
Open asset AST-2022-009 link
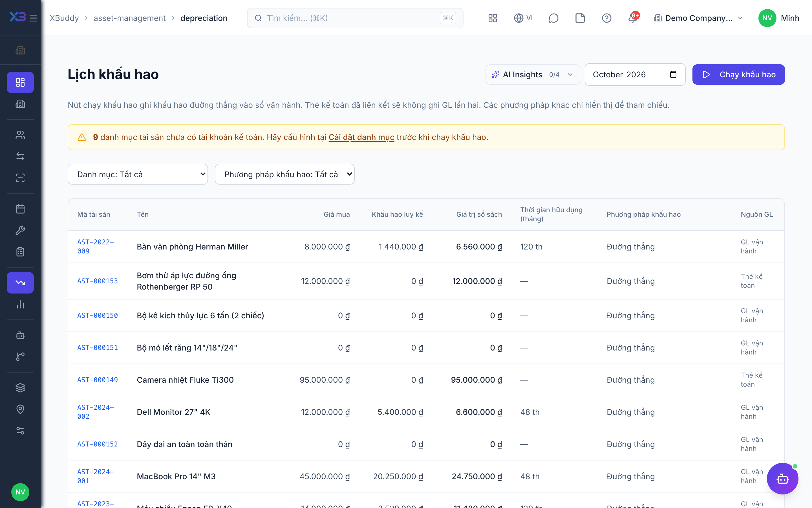(96, 246)
